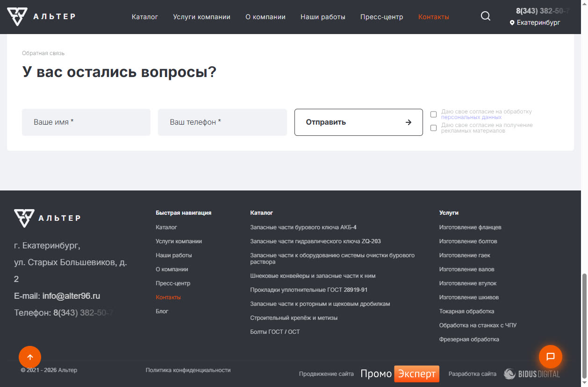The height and width of the screenshot is (387, 588).
Task: Open the orange chat widget button
Action: (x=551, y=357)
